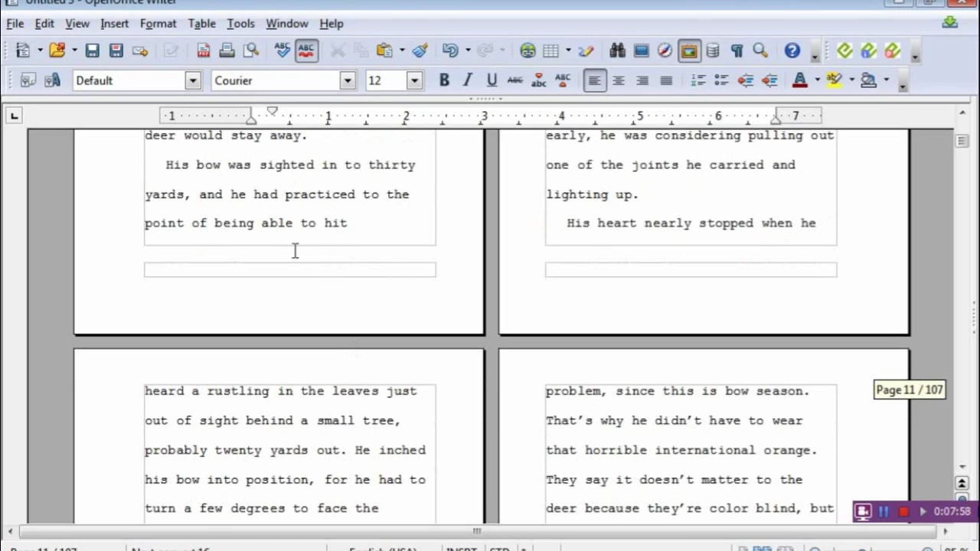Align text right

tap(642, 80)
